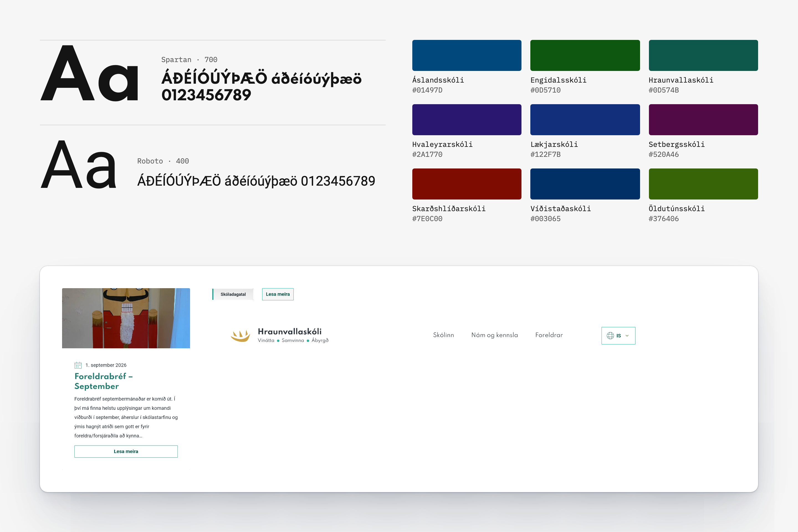Click the bold Spartan 0123456789 digits sample

pos(206,95)
